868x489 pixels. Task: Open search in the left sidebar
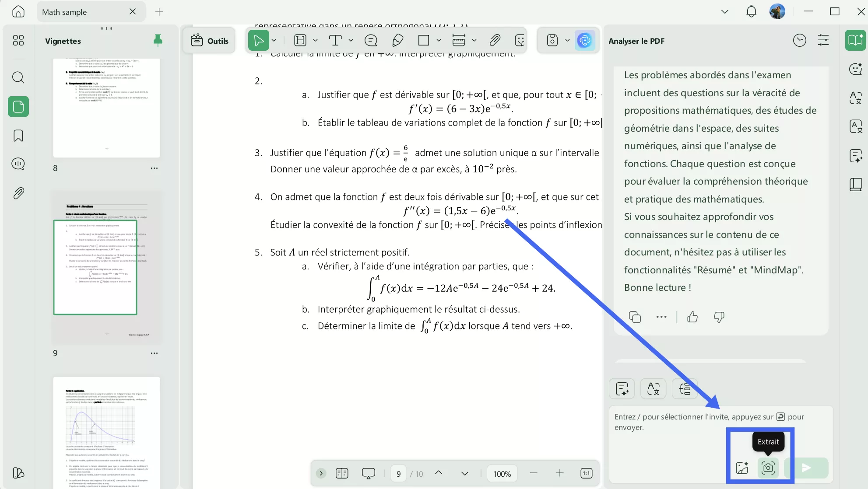pos(18,77)
